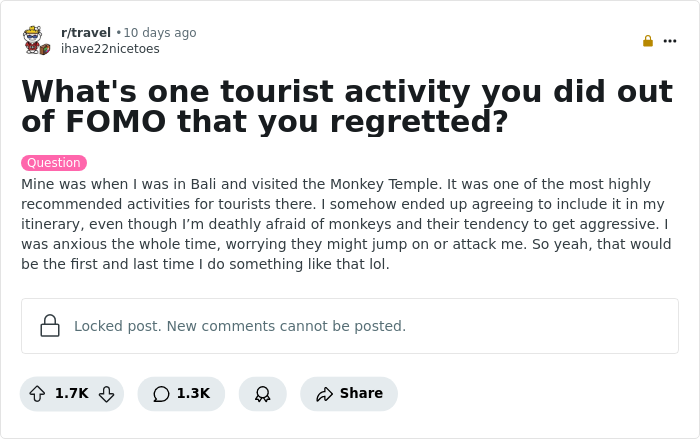Image resolution: width=700 pixels, height=439 pixels.
Task: Click the post title about FOMO
Action: pyautogui.click(x=346, y=106)
